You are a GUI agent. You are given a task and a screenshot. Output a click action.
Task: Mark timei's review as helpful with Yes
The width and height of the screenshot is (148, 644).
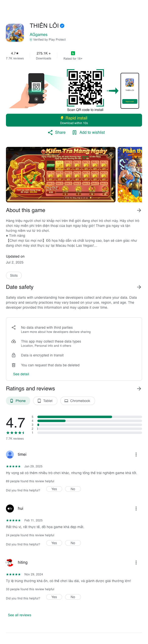click(x=54, y=489)
